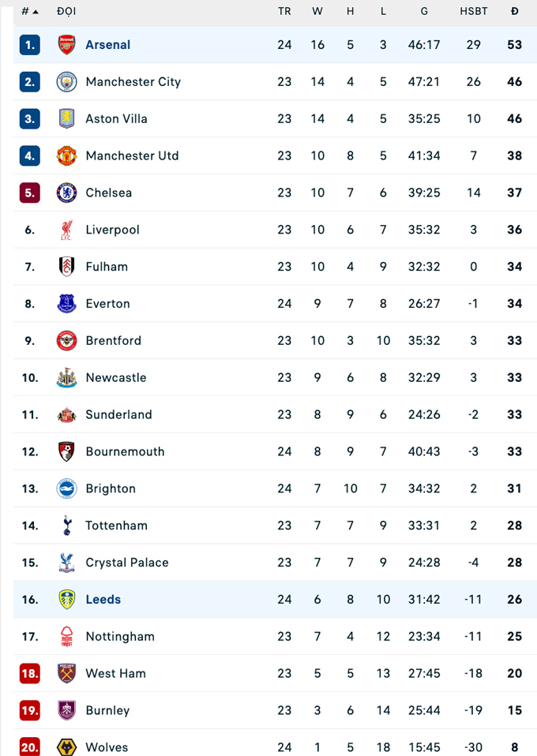Click the West Ham crest icon
Image resolution: width=537 pixels, height=756 pixels.
67,673
